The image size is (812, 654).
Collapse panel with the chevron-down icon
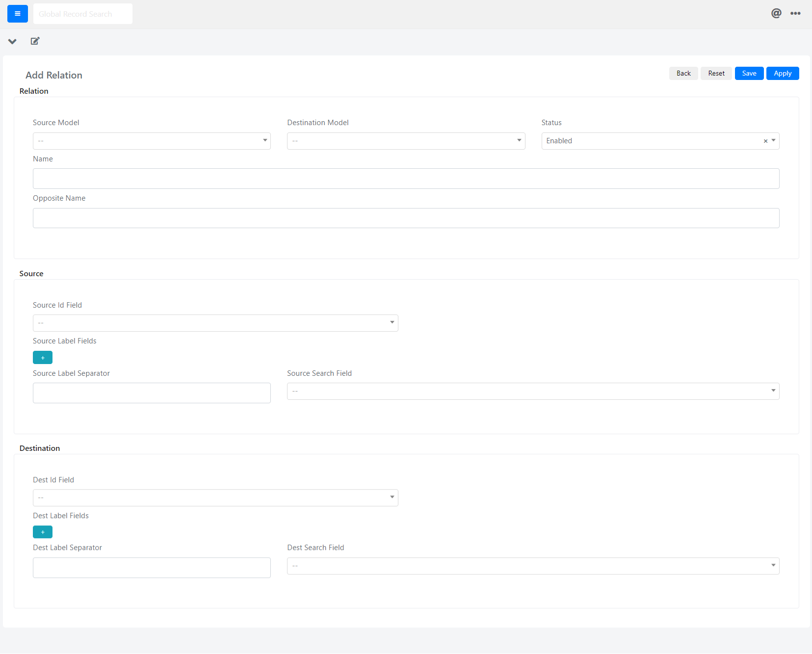[x=12, y=41]
